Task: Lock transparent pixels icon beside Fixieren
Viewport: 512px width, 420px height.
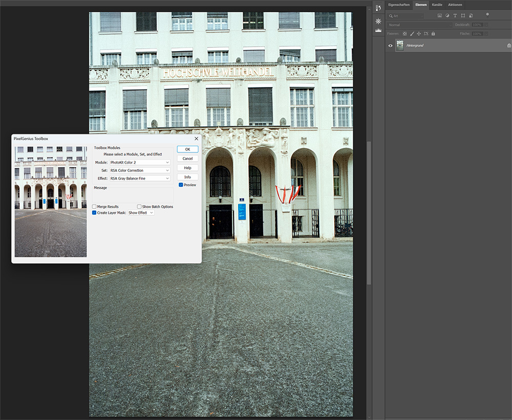Action: coord(404,34)
